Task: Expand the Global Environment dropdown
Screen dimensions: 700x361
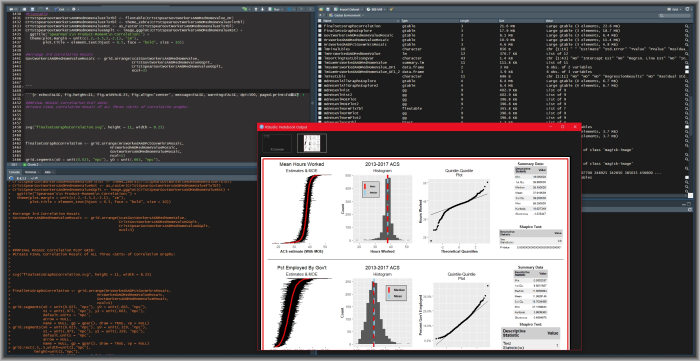Action: 346,15
